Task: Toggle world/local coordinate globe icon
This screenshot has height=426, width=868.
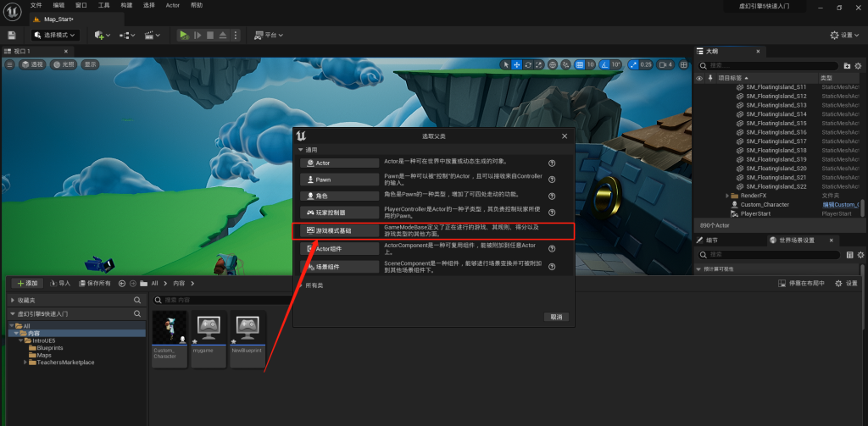Action: pyautogui.click(x=553, y=64)
